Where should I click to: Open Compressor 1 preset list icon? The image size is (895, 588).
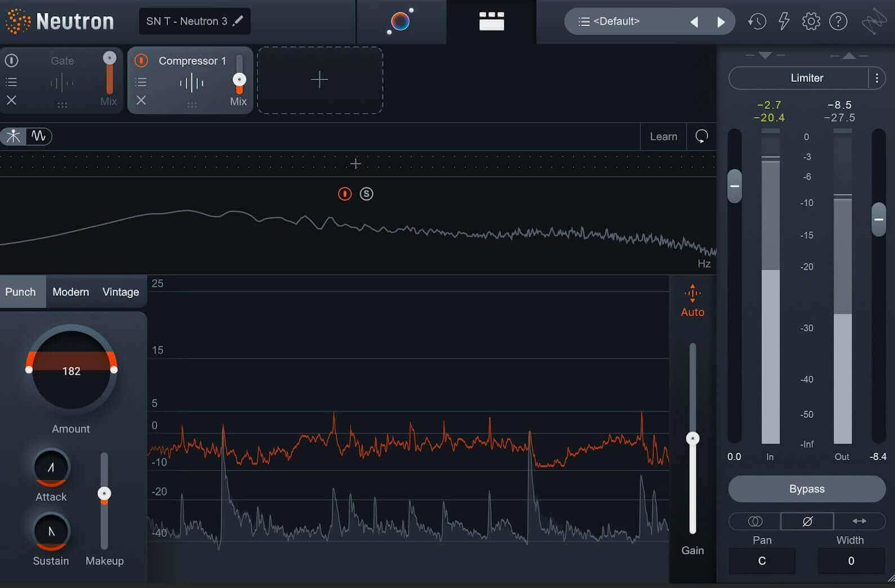[x=141, y=82]
